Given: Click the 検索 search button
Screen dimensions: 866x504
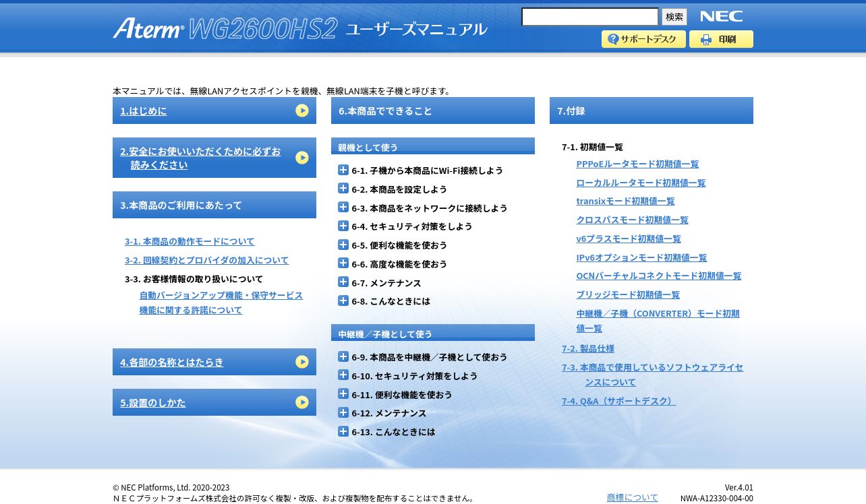Looking at the screenshot, I should tap(674, 17).
